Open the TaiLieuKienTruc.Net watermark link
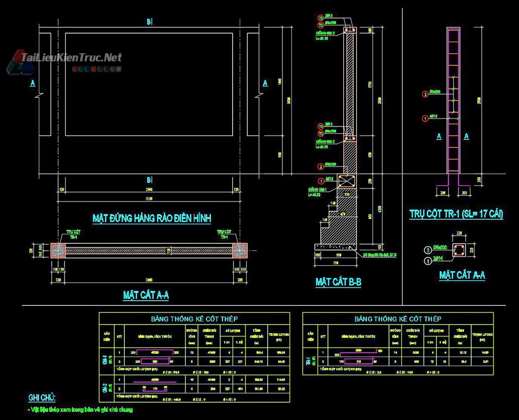 (x=71, y=58)
